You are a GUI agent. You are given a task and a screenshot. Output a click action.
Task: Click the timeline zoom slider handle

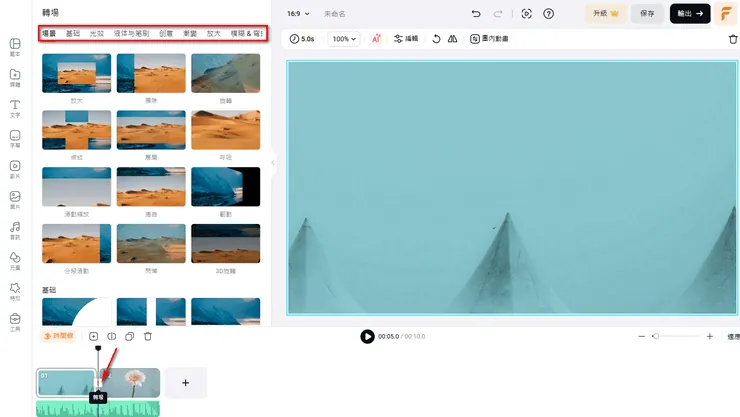coord(656,337)
